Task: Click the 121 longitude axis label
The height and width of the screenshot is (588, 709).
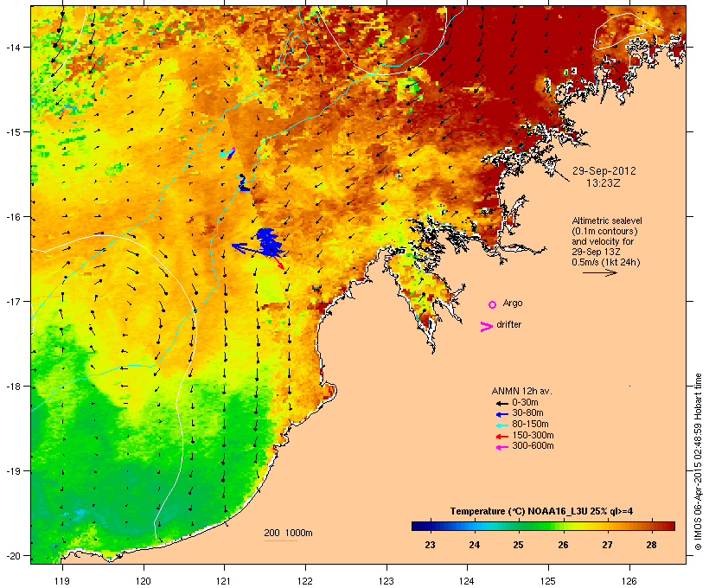Action: [x=224, y=581]
